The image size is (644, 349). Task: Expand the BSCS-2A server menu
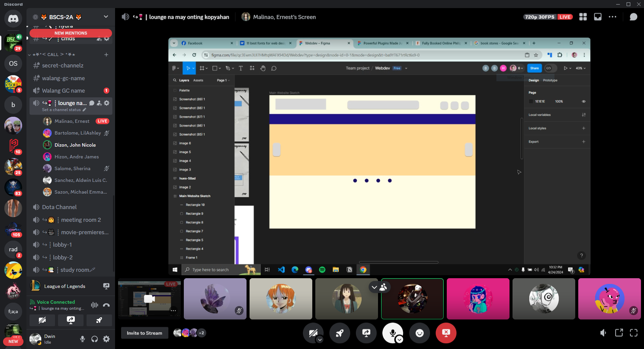coord(106,17)
